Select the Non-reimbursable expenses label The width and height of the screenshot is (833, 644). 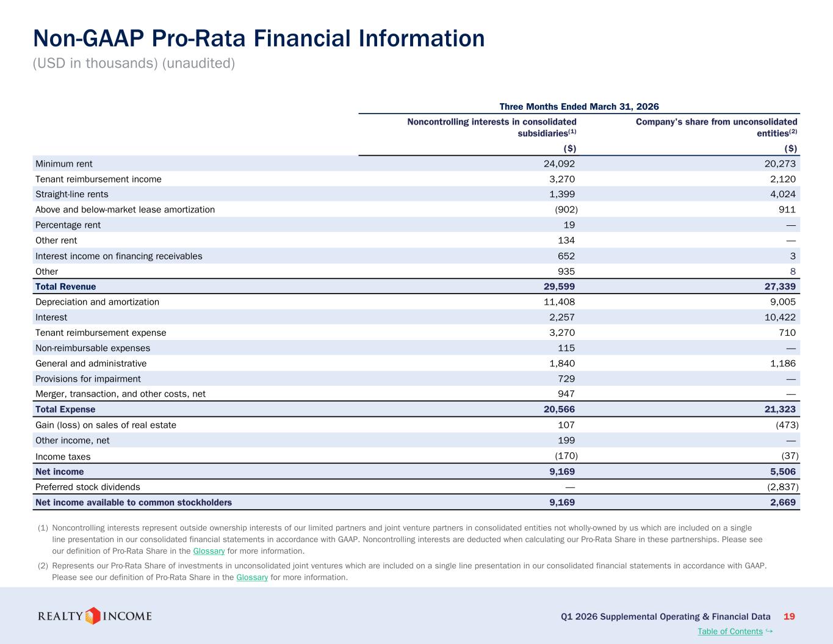tap(93, 348)
